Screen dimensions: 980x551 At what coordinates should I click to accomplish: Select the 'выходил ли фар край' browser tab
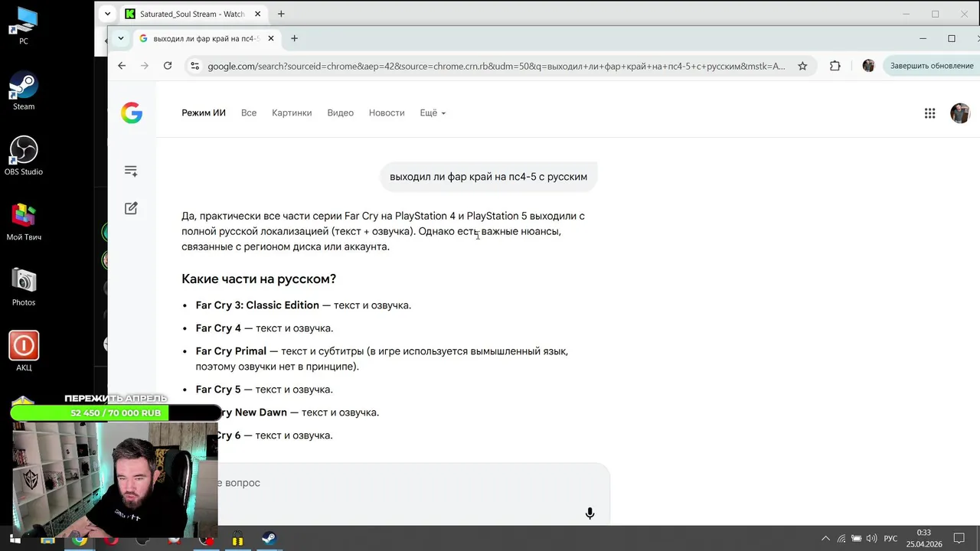click(206, 38)
